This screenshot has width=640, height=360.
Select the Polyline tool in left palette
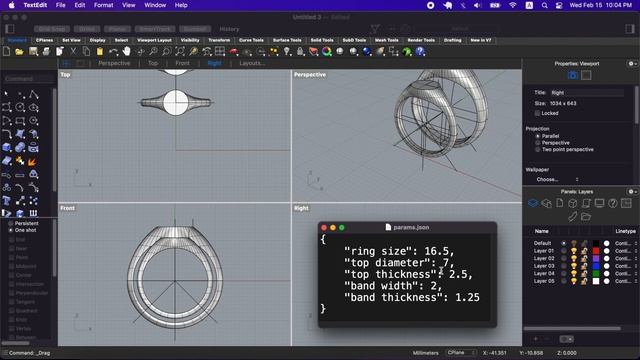tap(33, 94)
